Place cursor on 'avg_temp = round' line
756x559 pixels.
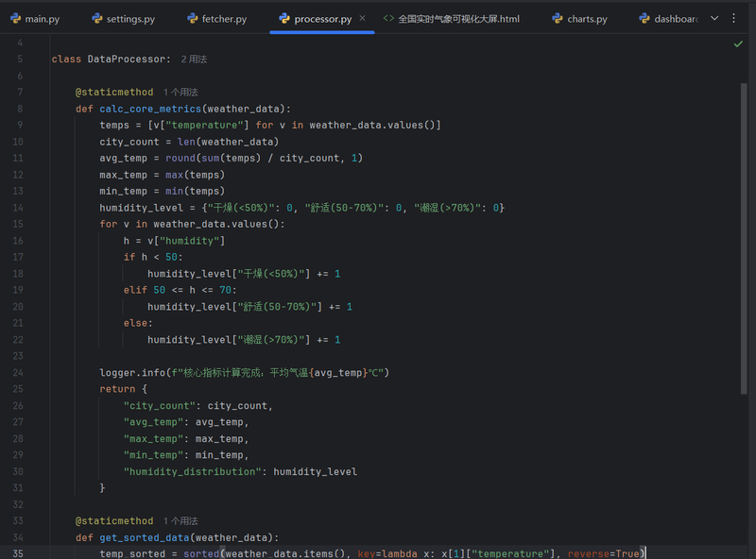[x=231, y=158]
